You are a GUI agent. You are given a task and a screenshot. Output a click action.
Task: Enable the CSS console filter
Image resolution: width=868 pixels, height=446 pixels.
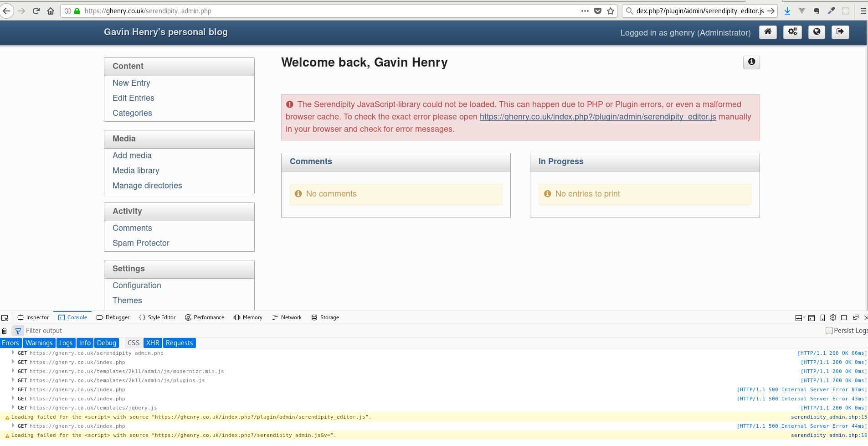tap(133, 343)
